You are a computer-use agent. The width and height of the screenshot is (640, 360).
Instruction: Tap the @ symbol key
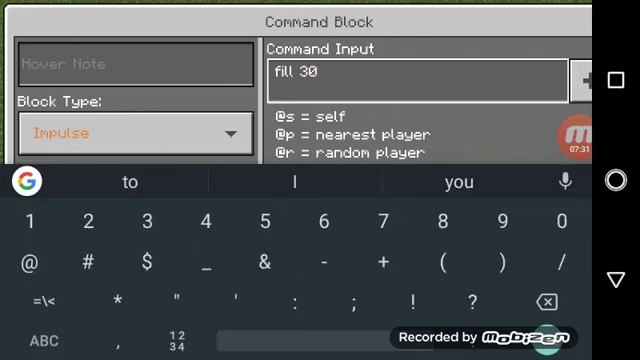[x=29, y=262]
